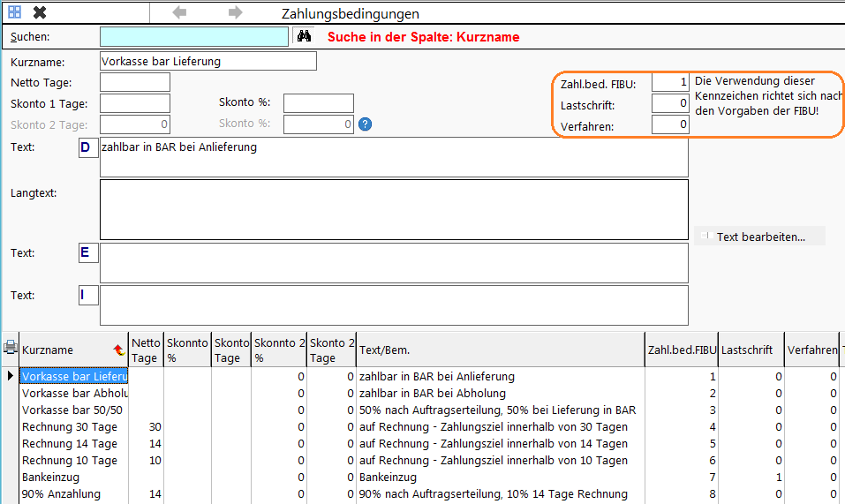Click the binoculars search icon

(304, 36)
